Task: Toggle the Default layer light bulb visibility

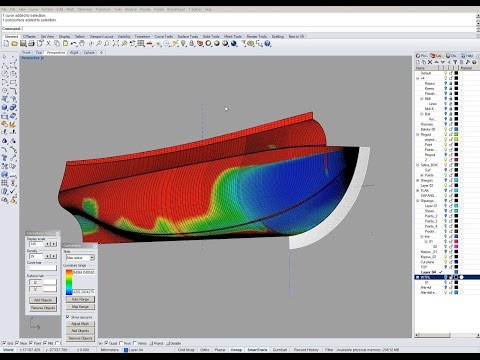Action: [445, 73]
